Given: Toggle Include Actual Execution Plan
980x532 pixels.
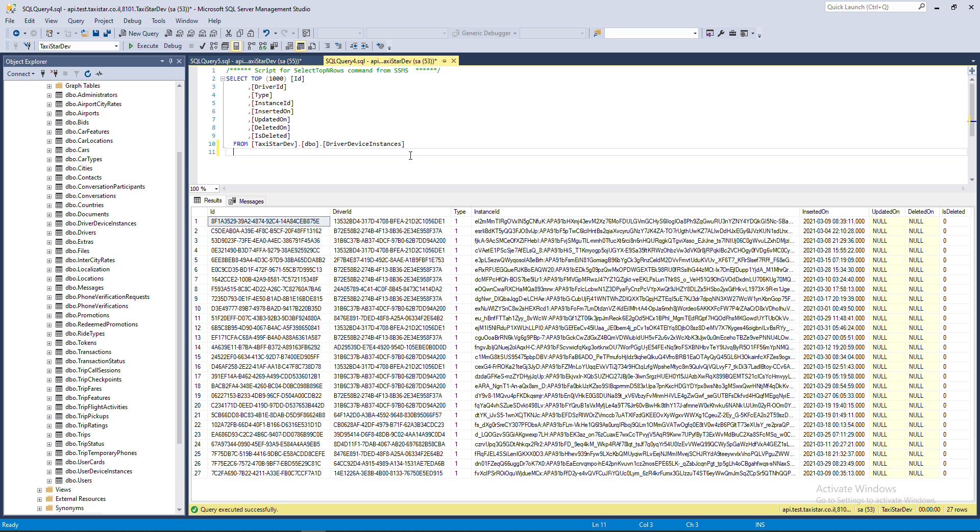Looking at the screenshot, I should [251, 46].
